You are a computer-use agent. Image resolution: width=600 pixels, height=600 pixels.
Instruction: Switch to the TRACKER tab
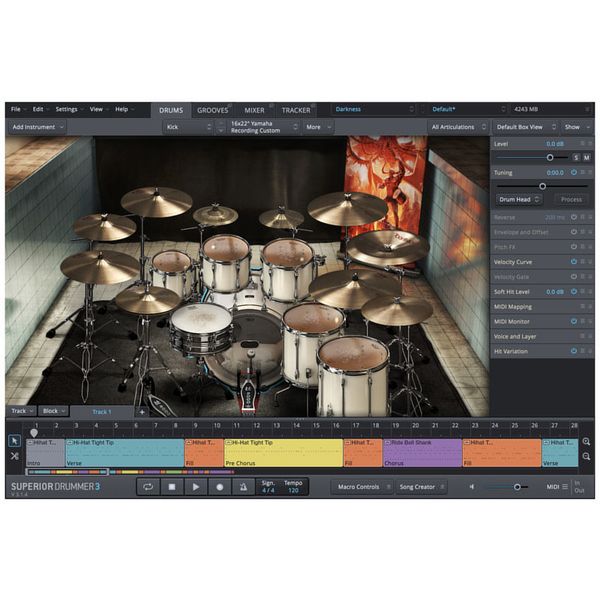[x=296, y=110]
